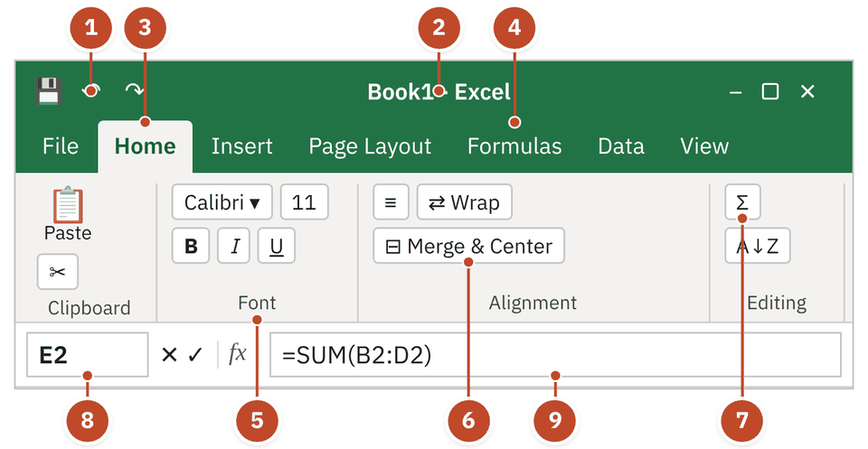Switch to the View tab
The image size is (868, 449).
704,146
